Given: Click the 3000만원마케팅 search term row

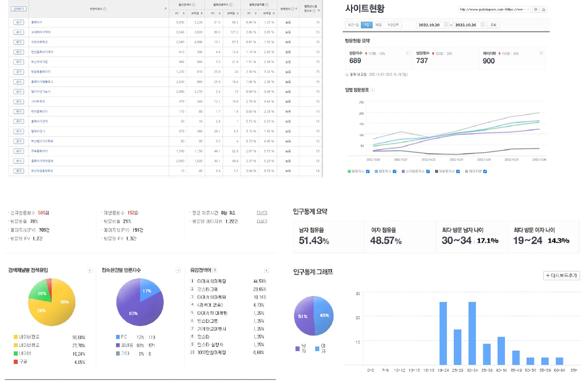Looking at the screenshot, I should (x=229, y=353).
